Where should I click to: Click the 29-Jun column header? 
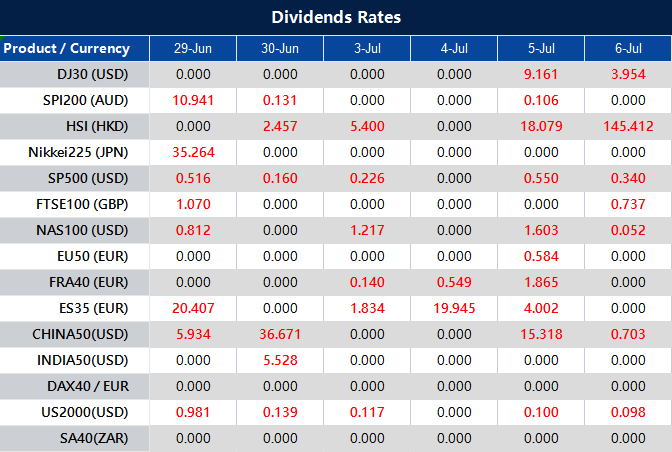193,48
